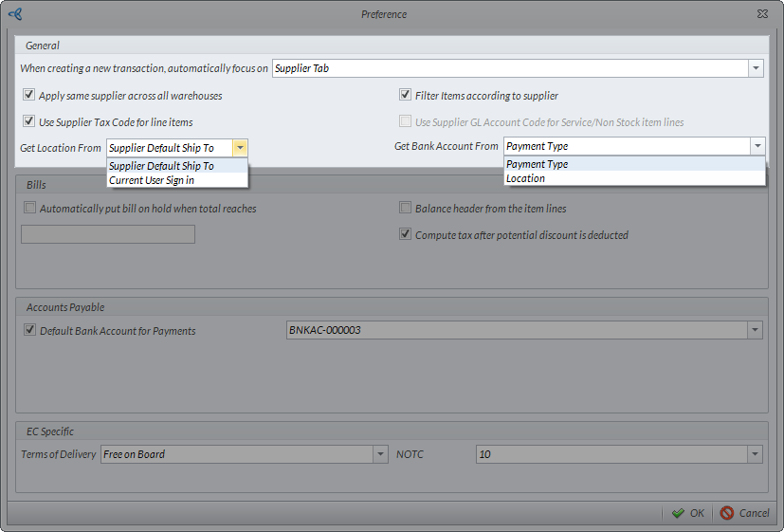This screenshot has width=784, height=532.
Task: Click the bill hold total amount field
Action: point(107,234)
